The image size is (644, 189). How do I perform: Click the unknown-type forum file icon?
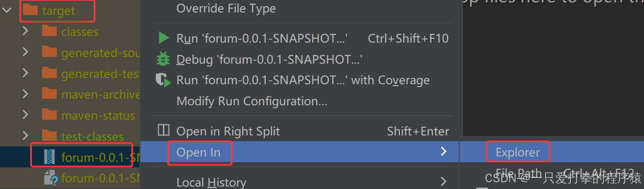click(51, 178)
